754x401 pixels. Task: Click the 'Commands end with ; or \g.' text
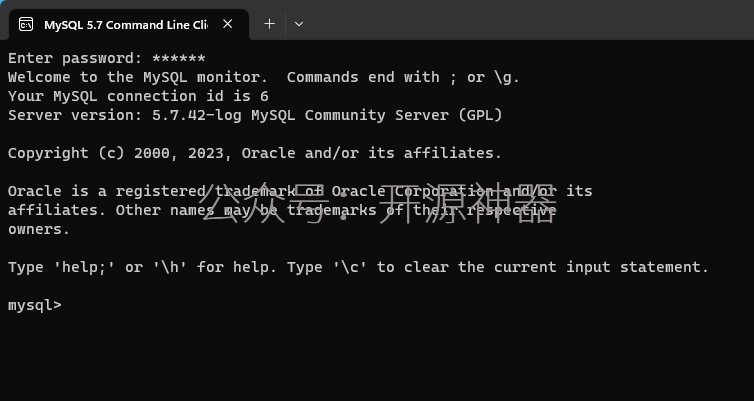pyautogui.click(x=403, y=77)
